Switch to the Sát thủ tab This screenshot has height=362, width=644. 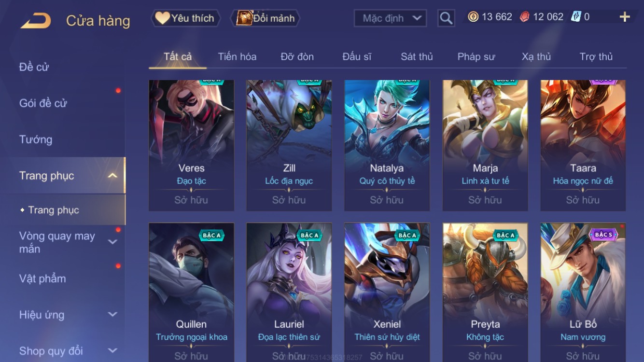tap(417, 56)
